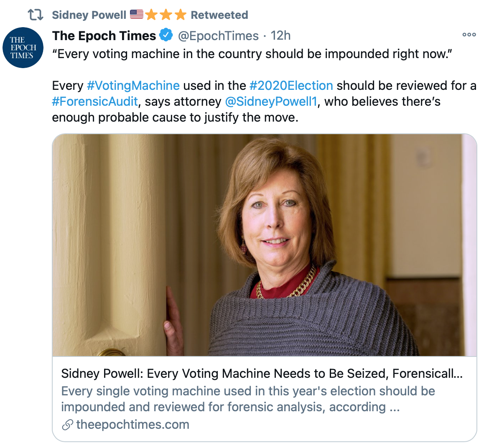
Task: Open the 12h tweet timestamp
Action: 280,36
